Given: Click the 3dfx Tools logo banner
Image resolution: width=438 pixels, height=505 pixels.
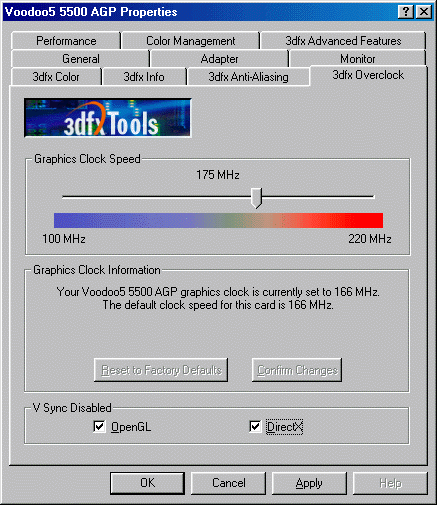Looking at the screenshot, I should (x=108, y=118).
